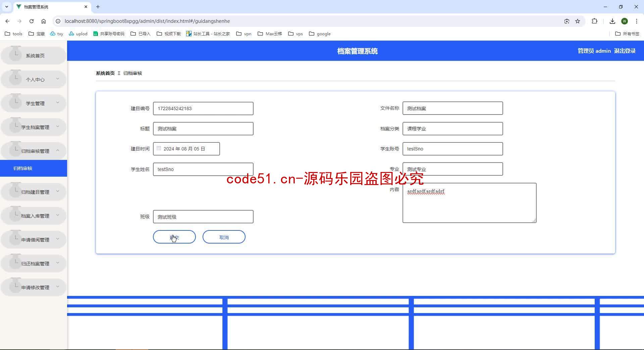
Task: Open the 宝藏 bookmark folder
Action: point(37,34)
